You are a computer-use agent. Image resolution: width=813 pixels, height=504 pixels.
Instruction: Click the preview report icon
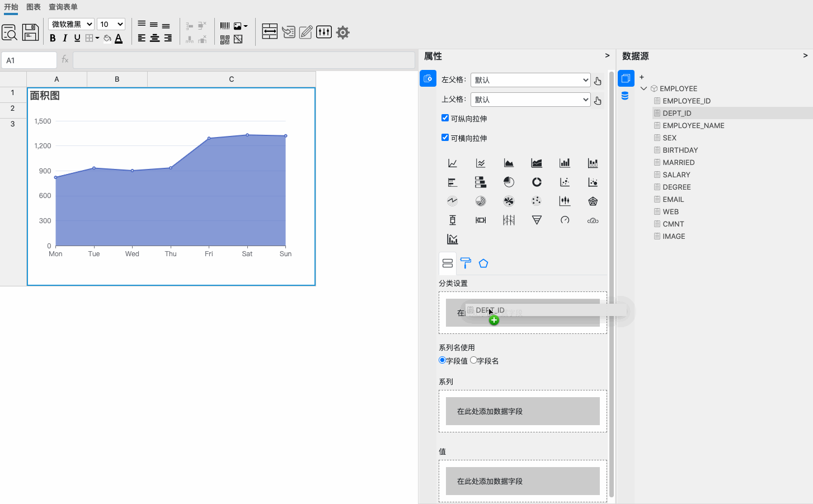coord(10,32)
